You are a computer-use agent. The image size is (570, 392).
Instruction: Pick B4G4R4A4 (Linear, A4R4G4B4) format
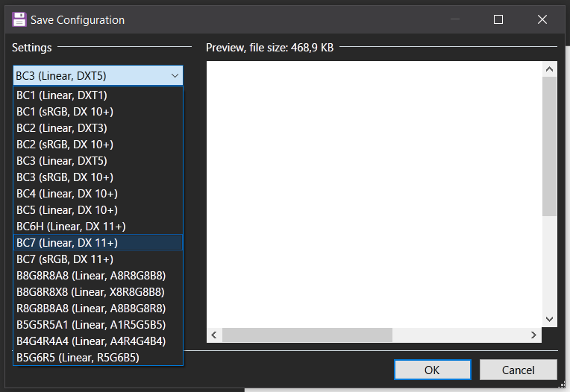point(98,341)
